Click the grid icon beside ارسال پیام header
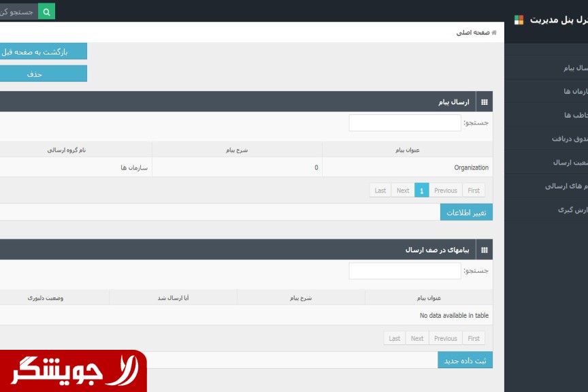 tap(485, 102)
